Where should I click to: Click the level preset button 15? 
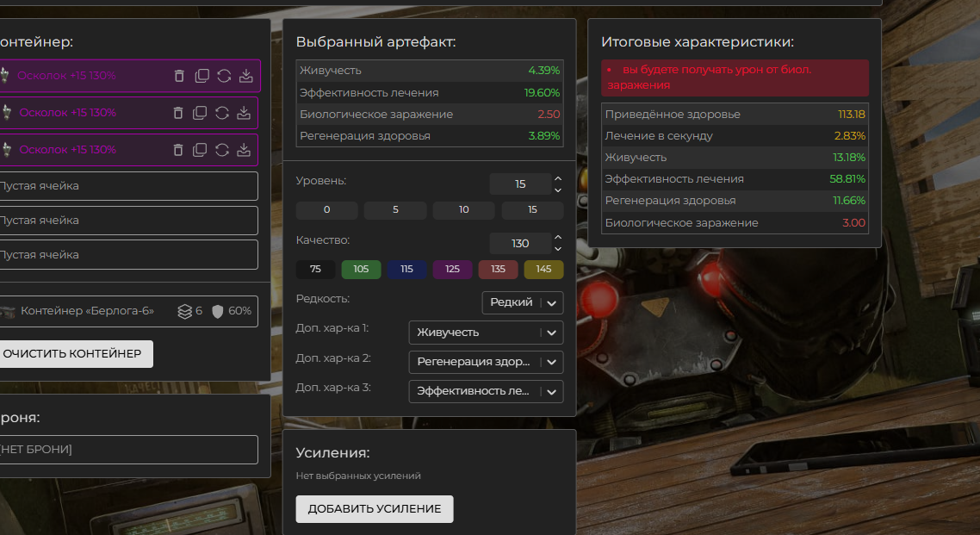coord(532,210)
